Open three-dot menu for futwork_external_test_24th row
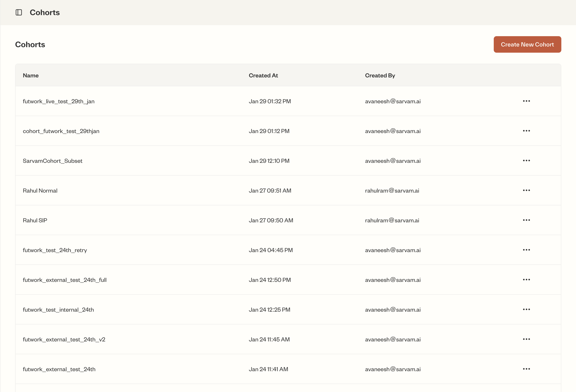This screenshot has height=392, width=576. pyautogui.click(x=526, y=369)
